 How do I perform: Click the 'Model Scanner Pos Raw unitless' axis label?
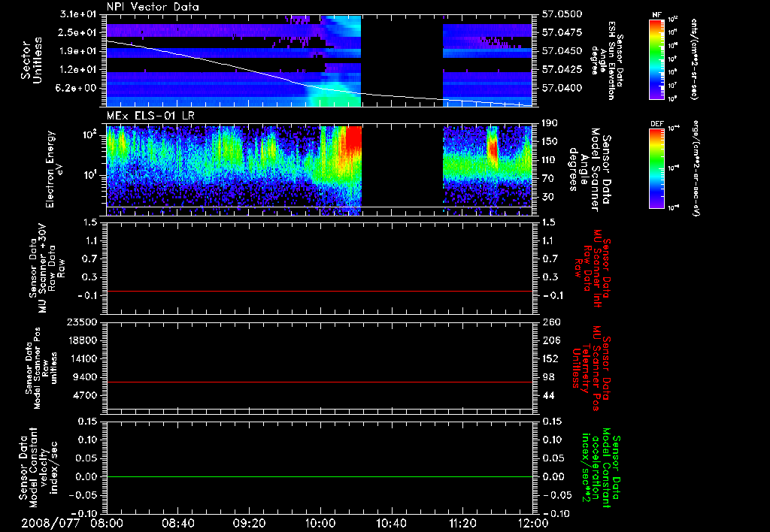pos(41,369)
